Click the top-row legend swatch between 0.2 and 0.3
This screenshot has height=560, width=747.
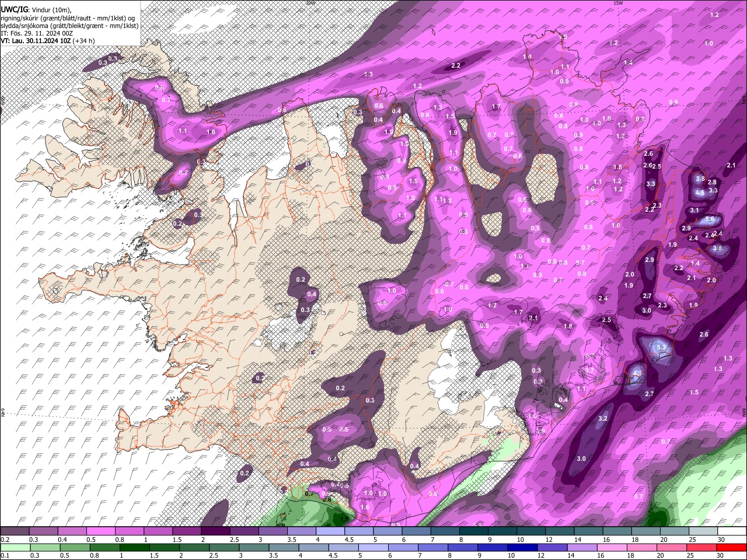click(15, 531)
